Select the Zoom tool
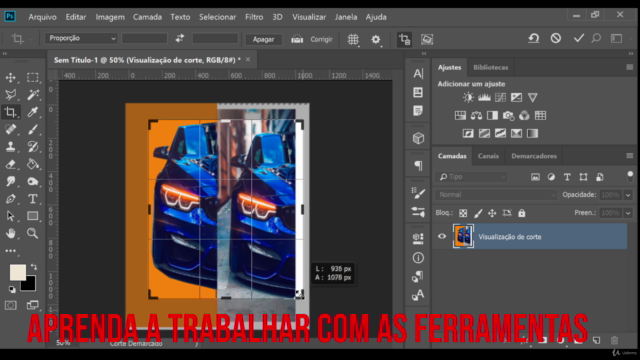This screenshot has height=360, width=640. [x=33, y=233]
